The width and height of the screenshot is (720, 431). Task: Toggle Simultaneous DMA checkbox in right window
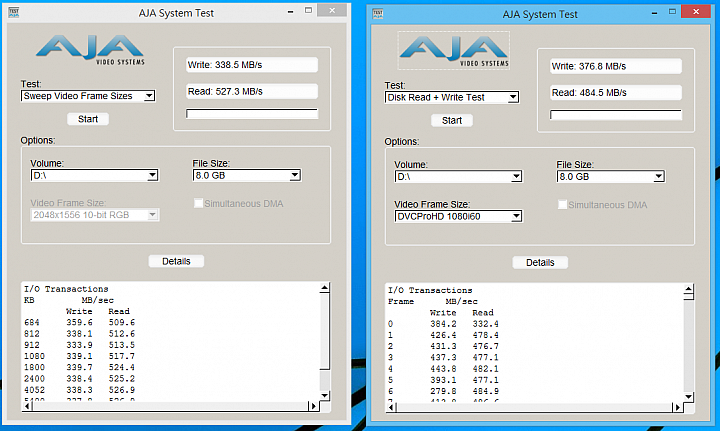(562, 205)
